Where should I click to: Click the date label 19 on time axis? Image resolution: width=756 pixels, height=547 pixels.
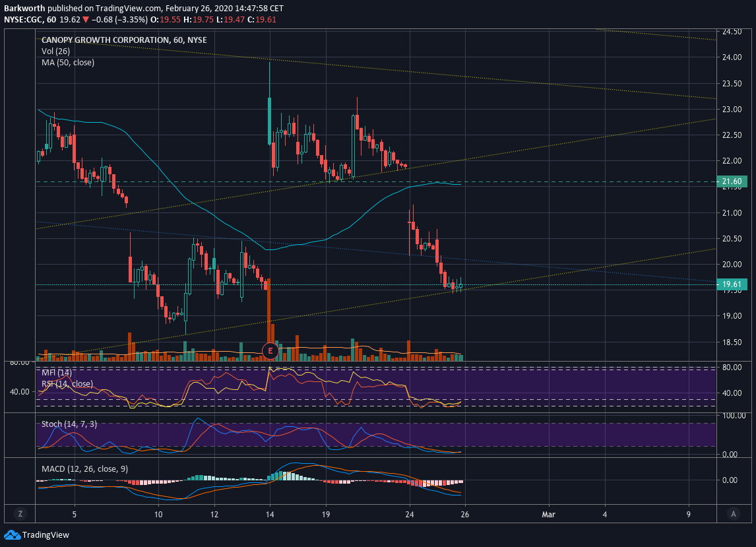tap(326, 514)
